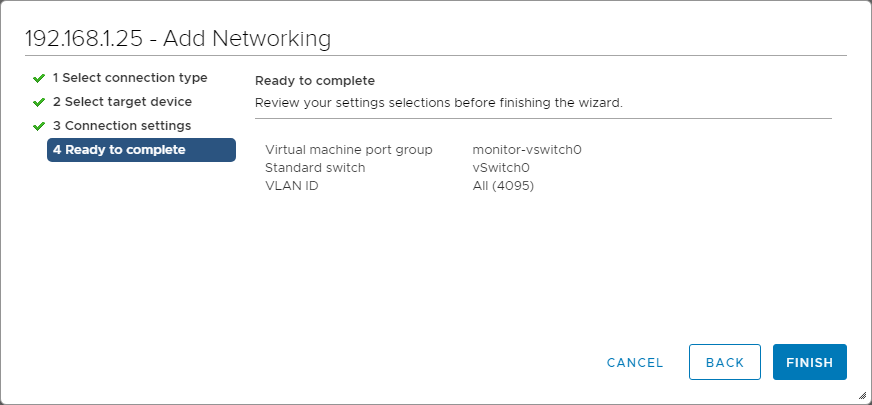
Task: Click the Ready to complete heading
Action: [314, 80]
